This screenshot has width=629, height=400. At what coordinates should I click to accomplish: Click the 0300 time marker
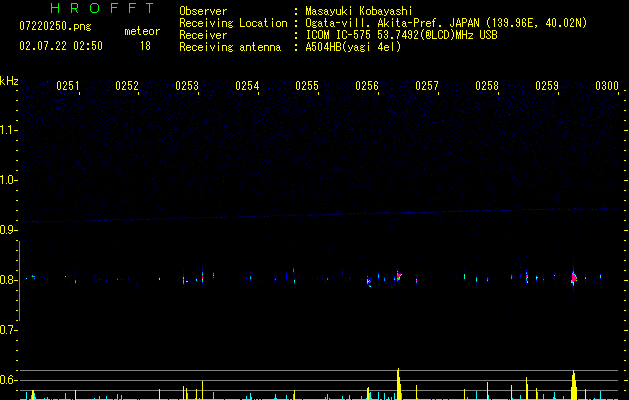click(607, 86)
